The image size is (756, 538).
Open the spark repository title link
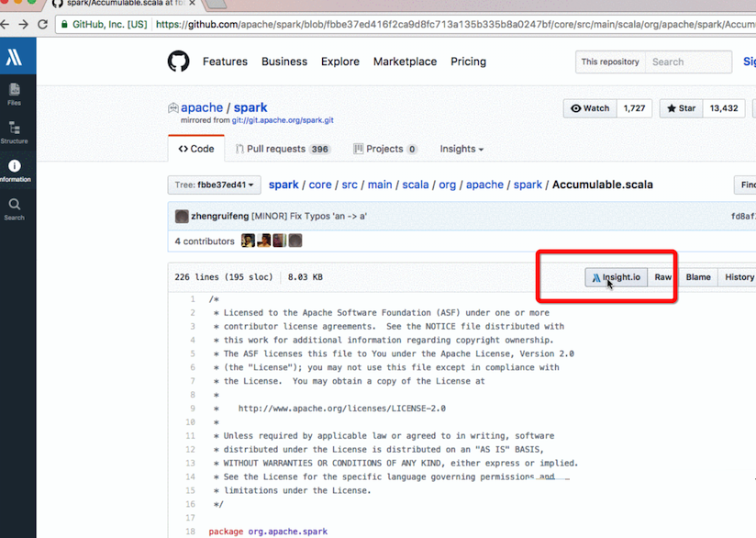point(250,107)
